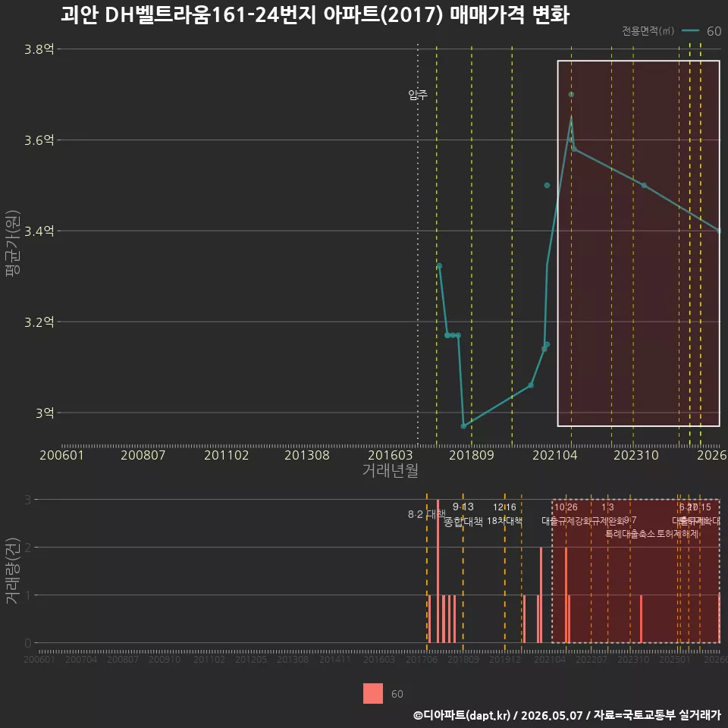Viewport: 728px width, 728px height.
Task: Click the 202310 label on the price chart axis
Action: tap(636, 455)
